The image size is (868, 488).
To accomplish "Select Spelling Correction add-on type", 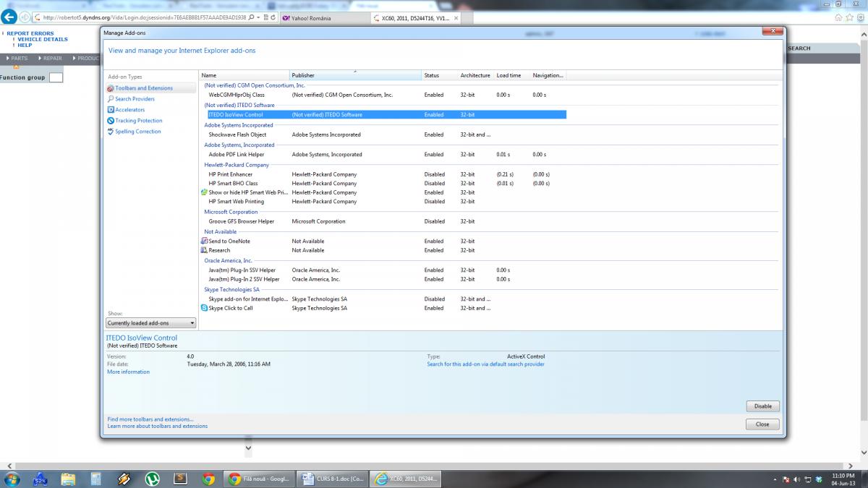I will (x=137, y=132).
